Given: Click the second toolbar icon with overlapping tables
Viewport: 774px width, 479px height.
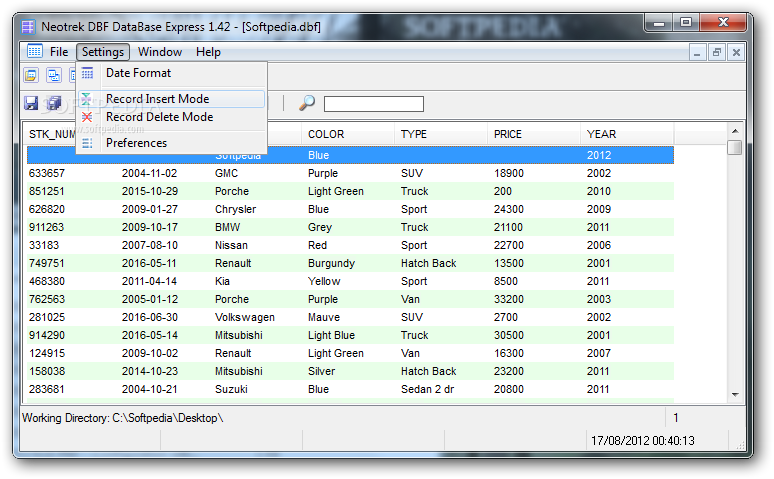Looking at the screenshot, I should tap(53, 75).
